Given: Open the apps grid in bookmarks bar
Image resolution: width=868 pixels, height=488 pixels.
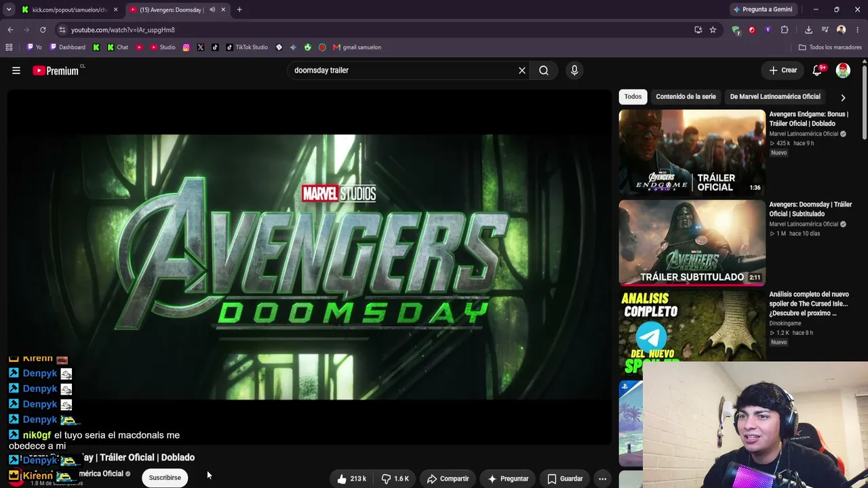Looking at the screenshot, I should click(x=9, y=47).
